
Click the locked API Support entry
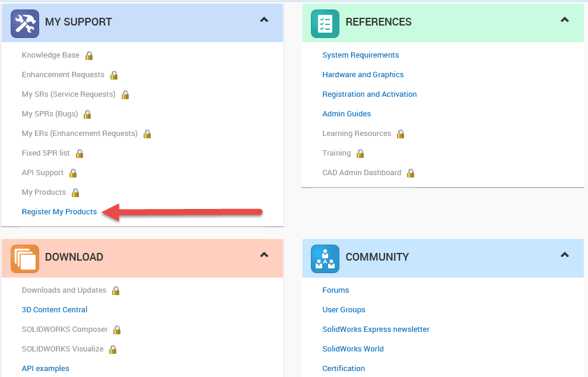43,173
